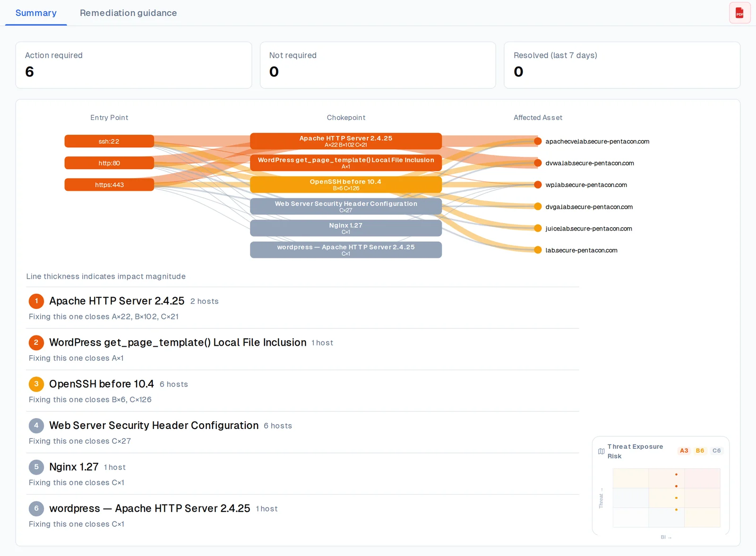Open the WordPress get_page_template() Local File Inclusion entry

[x=302, y=349]
